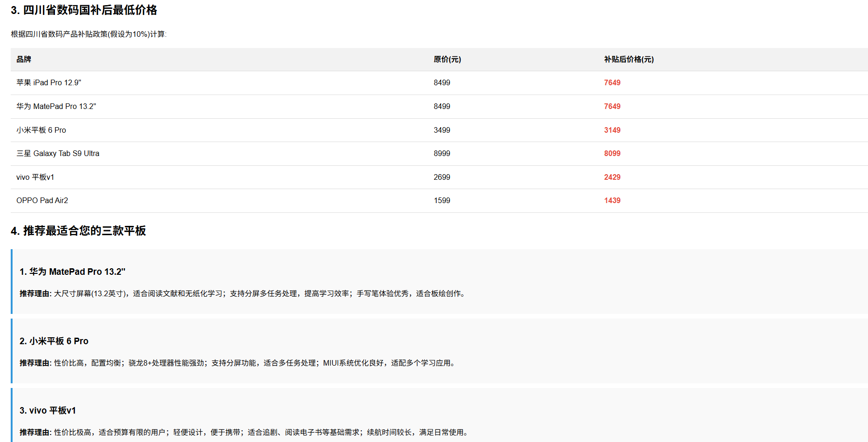
Task: Click subsidized price 7649 in iPad Pro row
Action: 612,82
